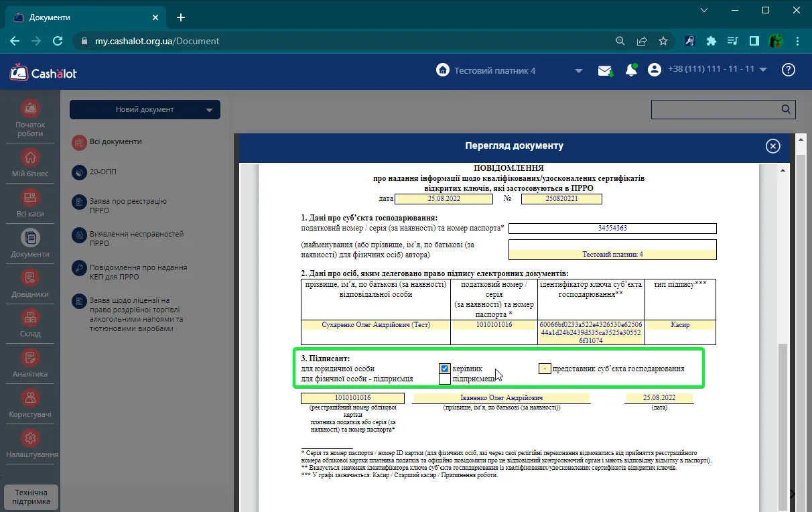Close the Перегляд документу dialog
This screenshot has height=512, width=812.
772,146
